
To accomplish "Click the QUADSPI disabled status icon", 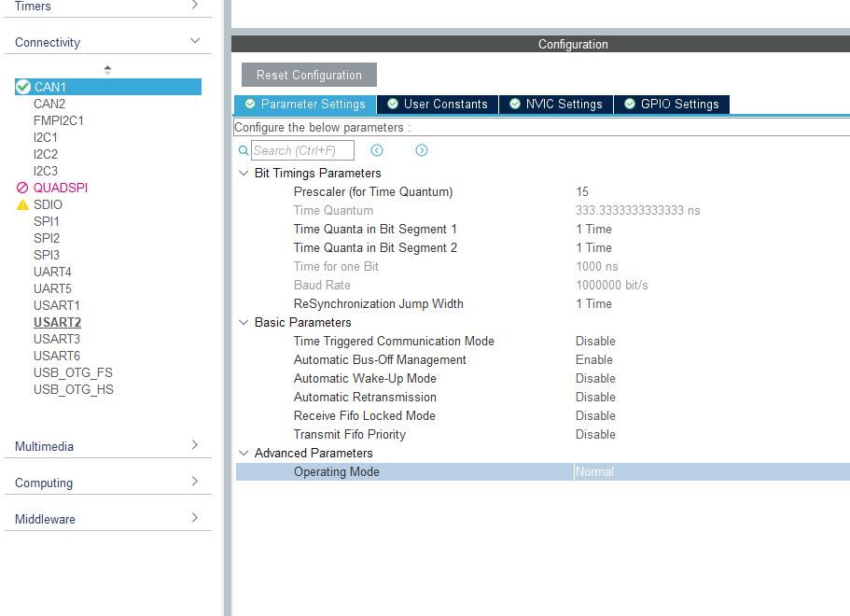I will [x=22, y=188].
